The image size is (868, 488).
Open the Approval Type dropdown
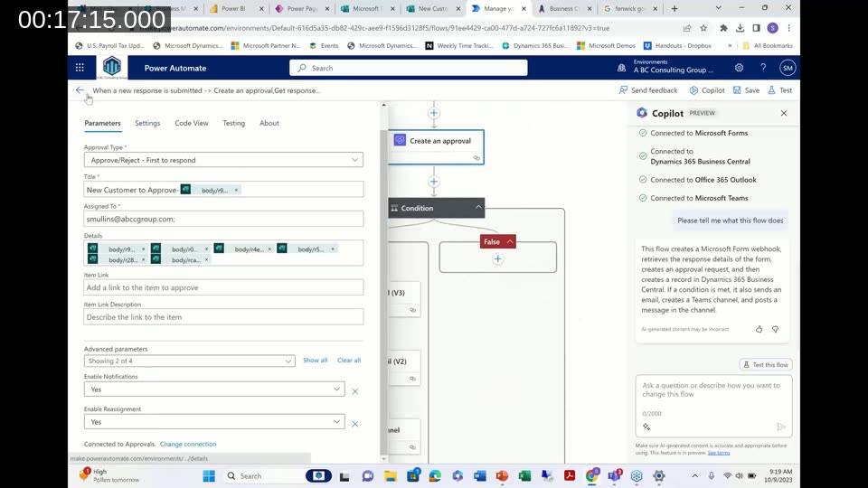223,160
